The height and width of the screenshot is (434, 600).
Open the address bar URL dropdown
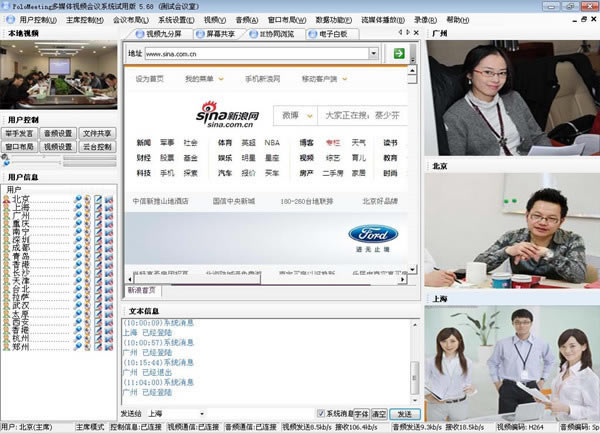(373, 53)
